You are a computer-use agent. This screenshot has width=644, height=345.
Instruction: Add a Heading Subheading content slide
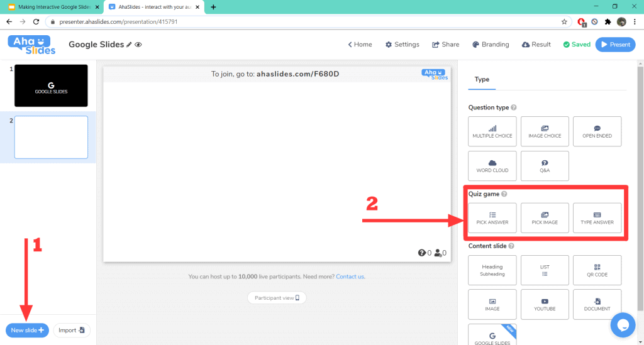point(492,270)
